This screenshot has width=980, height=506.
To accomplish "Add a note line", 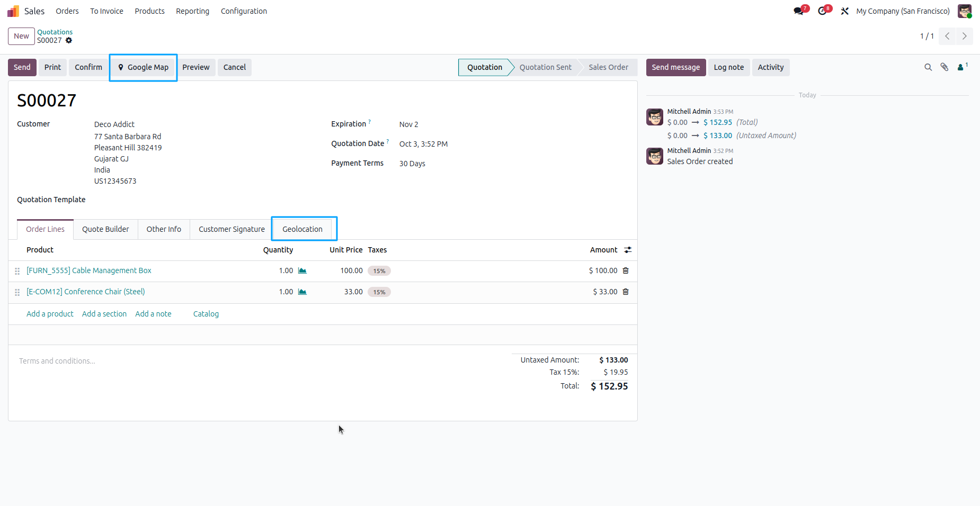I will click(153, 314).
